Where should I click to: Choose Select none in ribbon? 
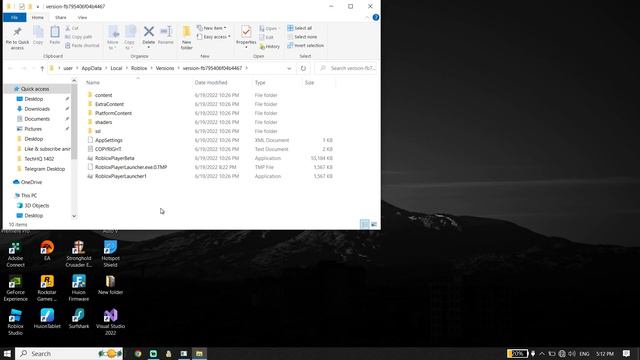(x=302, y=37)
